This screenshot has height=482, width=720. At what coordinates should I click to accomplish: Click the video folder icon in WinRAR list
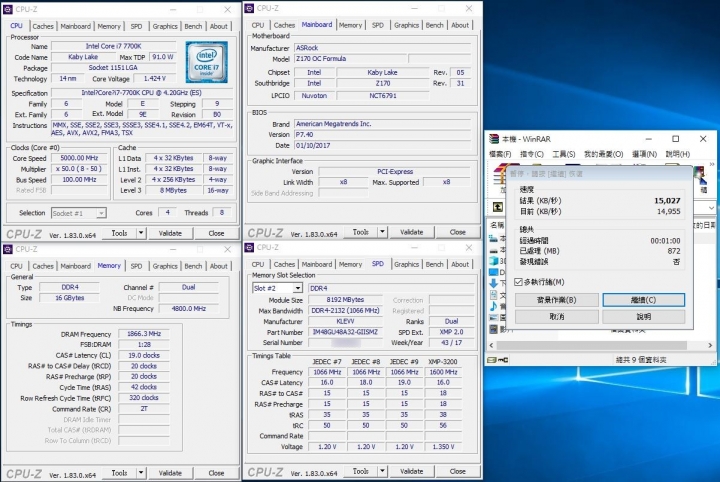pyautogui.click(x=494, y=329)
